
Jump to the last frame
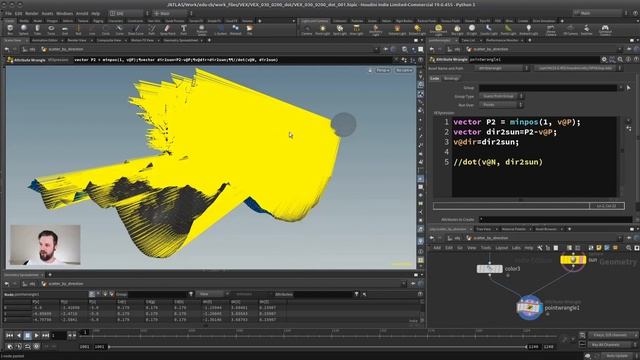coord(45,336)
